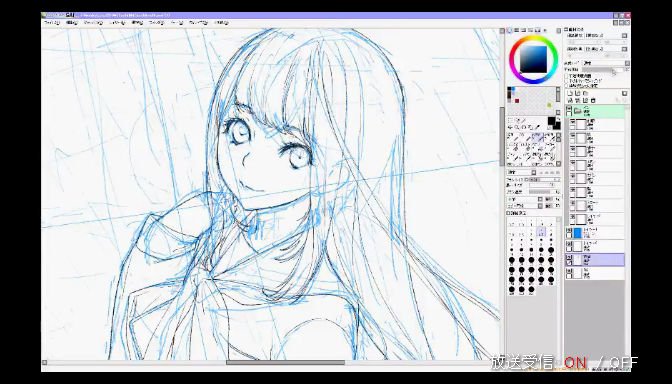Viewport: 672px width, 384px height.
Task: Swap foreground and background colors arrow
Action: tap(558, 119)
